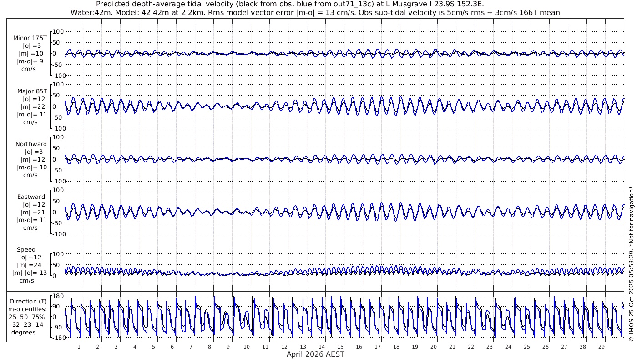Select the 'Major 85T' panel label

click(x=32, y=91)
